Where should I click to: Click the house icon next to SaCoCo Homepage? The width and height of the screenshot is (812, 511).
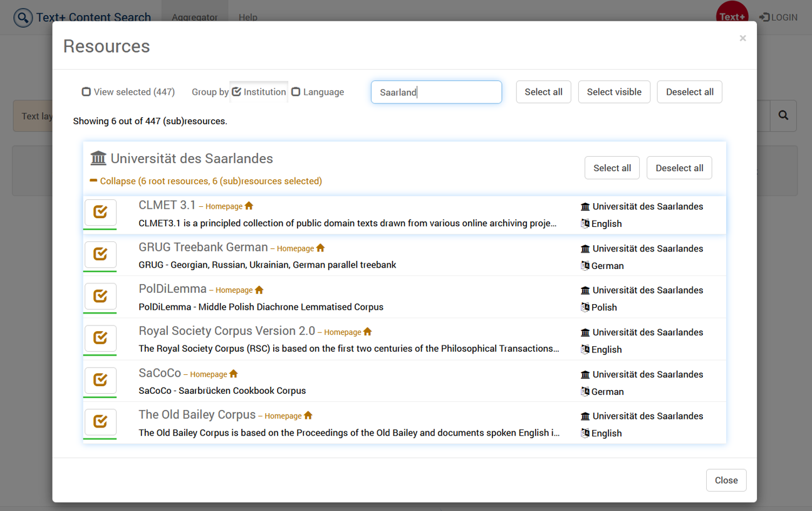pos(232,373)
